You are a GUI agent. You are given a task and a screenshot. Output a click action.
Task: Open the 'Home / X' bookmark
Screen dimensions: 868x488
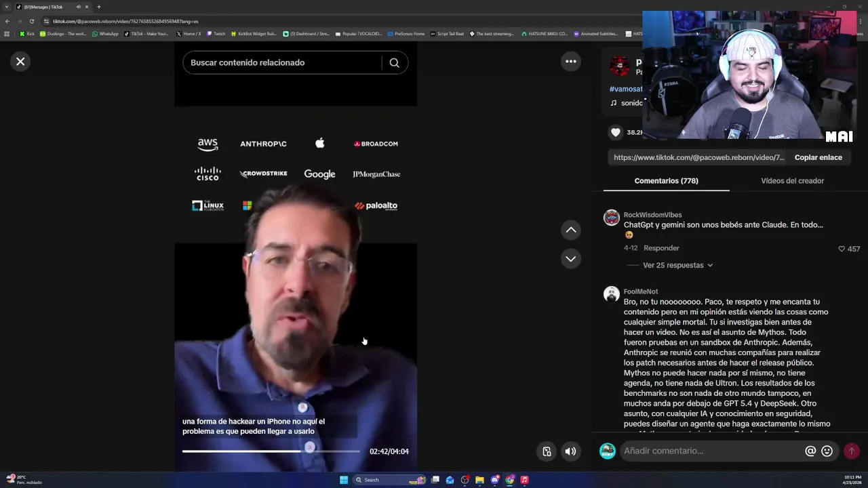point(188,33)
